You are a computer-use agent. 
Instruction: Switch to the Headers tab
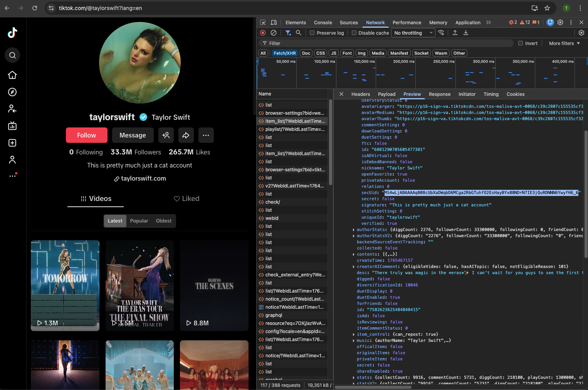(360, 94)
